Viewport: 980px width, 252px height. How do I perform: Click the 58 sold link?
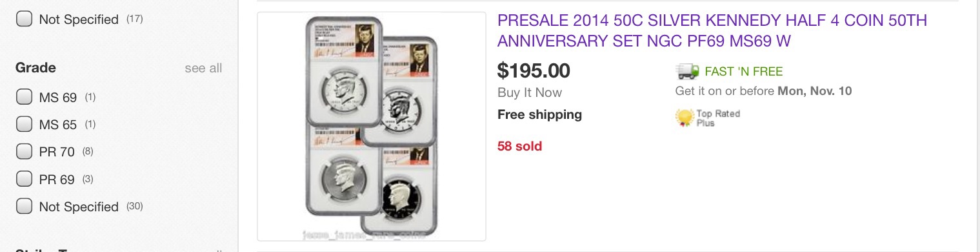coord(519,146)
